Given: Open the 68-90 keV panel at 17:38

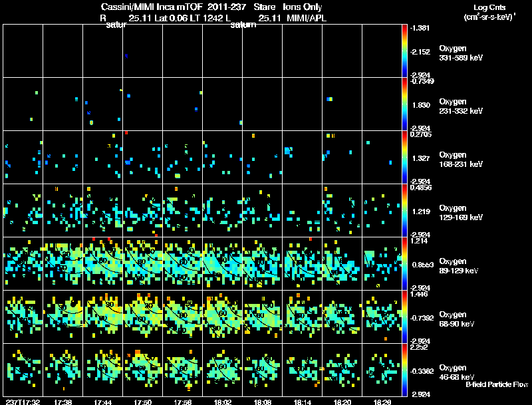Looking at the screenshot, I should click(x=63, y=317).
